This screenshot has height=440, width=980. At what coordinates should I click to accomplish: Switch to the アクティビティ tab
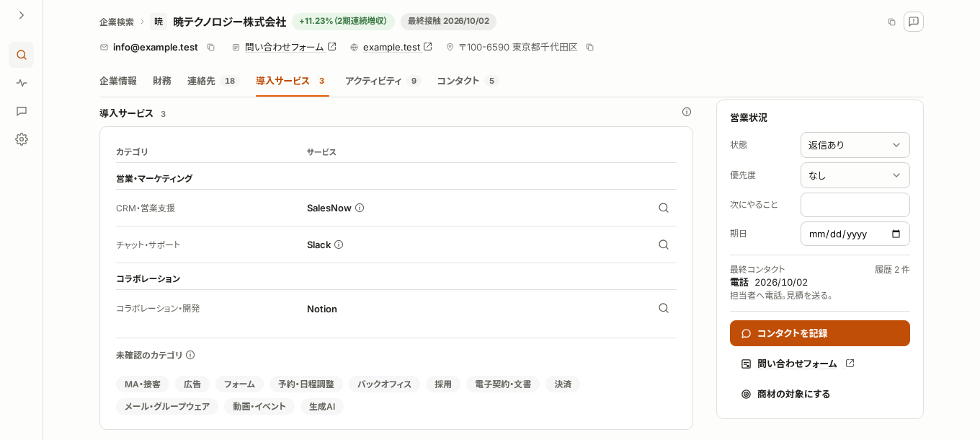[x=383, y=81]
